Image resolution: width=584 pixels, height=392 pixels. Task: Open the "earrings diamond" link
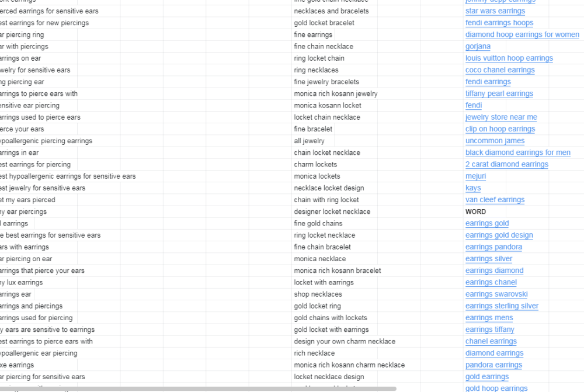tap(494, 270)
